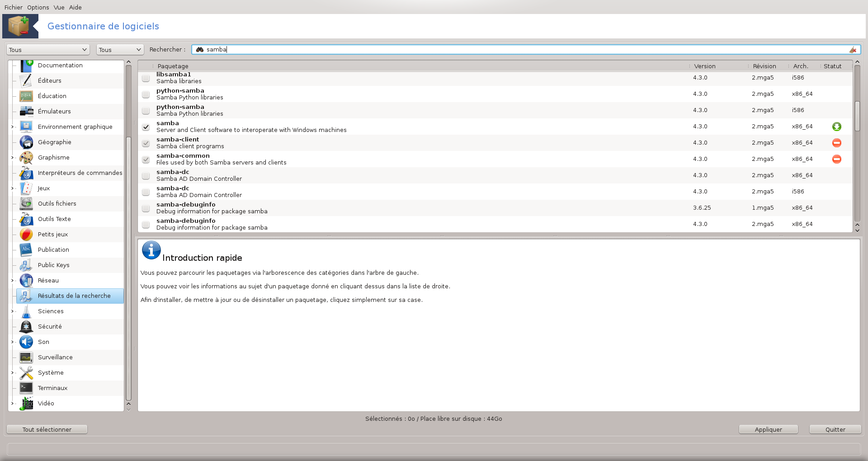The image size is (868, 461).
Task: Click the Interpréteurs de commandes icon
Action: click(27, 173)
